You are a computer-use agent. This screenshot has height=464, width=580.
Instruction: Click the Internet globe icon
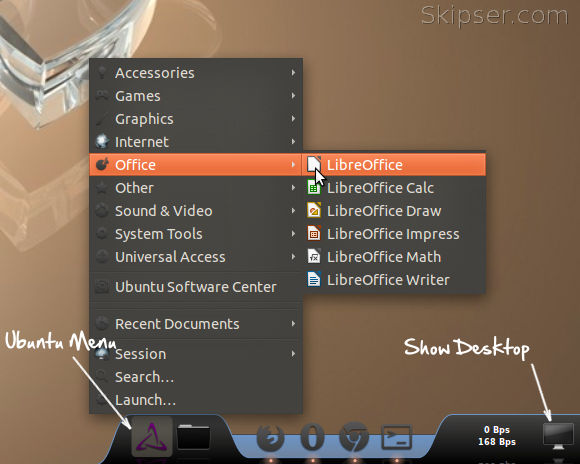[x=102, y=141]
